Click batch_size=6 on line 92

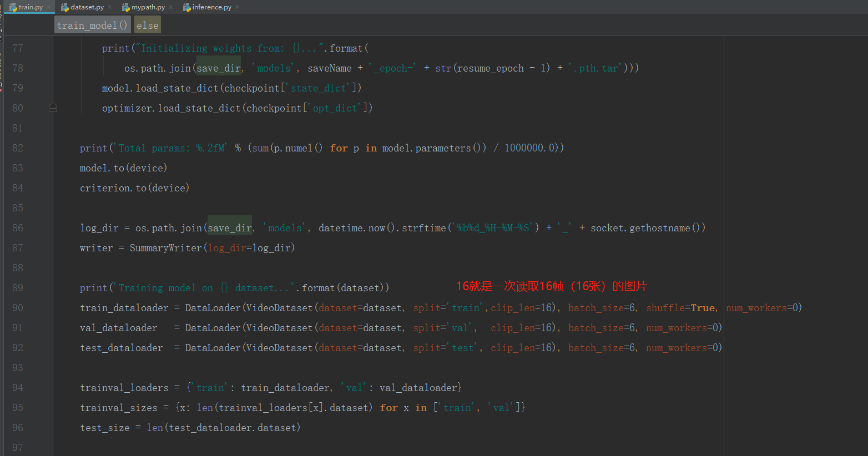point(602,348)
